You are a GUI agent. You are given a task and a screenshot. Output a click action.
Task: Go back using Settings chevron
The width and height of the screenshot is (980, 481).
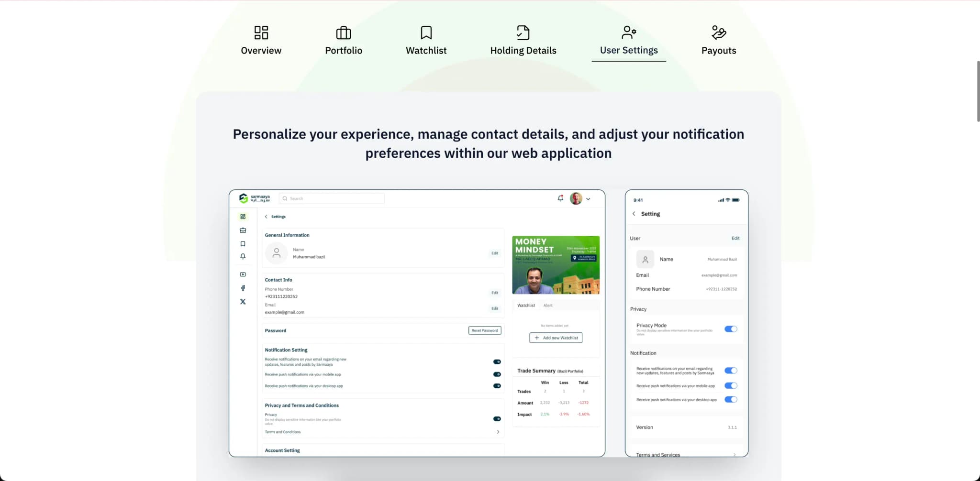pyautogui.click(x=266, y=217)
